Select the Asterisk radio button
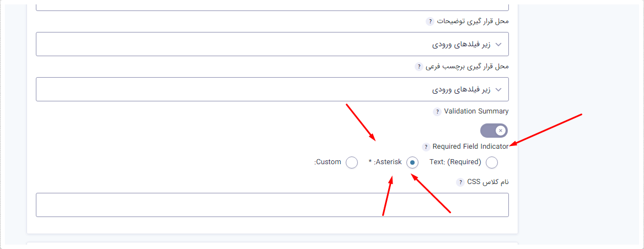The height and width of the screenshot is (249, 644). pyautogui.click(x=412, y=163)
